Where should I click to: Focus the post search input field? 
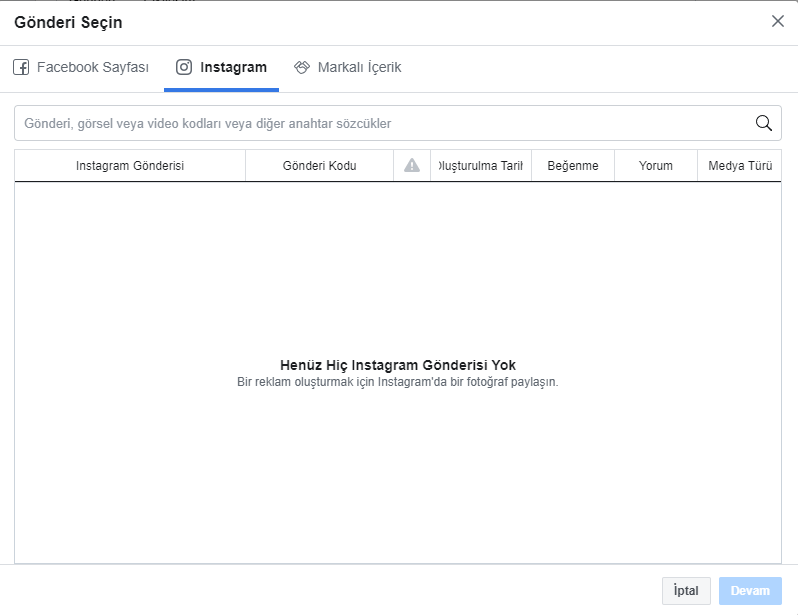[398, 123]
